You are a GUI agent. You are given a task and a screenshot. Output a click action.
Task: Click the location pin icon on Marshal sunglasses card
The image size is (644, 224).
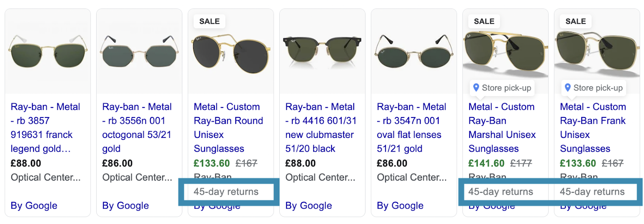point(476,88)
